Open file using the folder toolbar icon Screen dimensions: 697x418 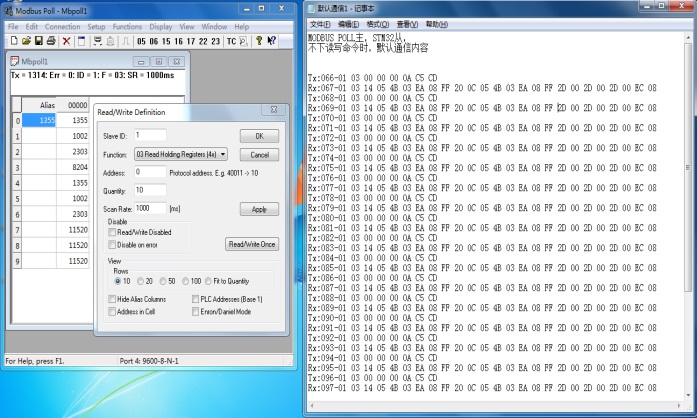(26, 41)
